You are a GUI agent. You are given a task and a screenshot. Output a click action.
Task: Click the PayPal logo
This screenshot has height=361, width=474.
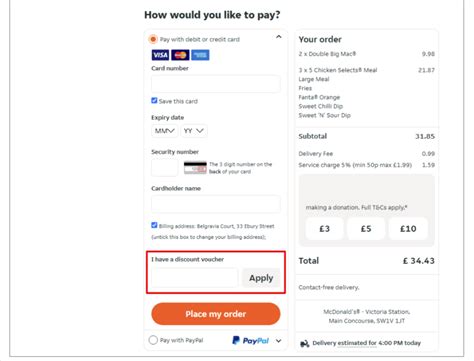251,340
